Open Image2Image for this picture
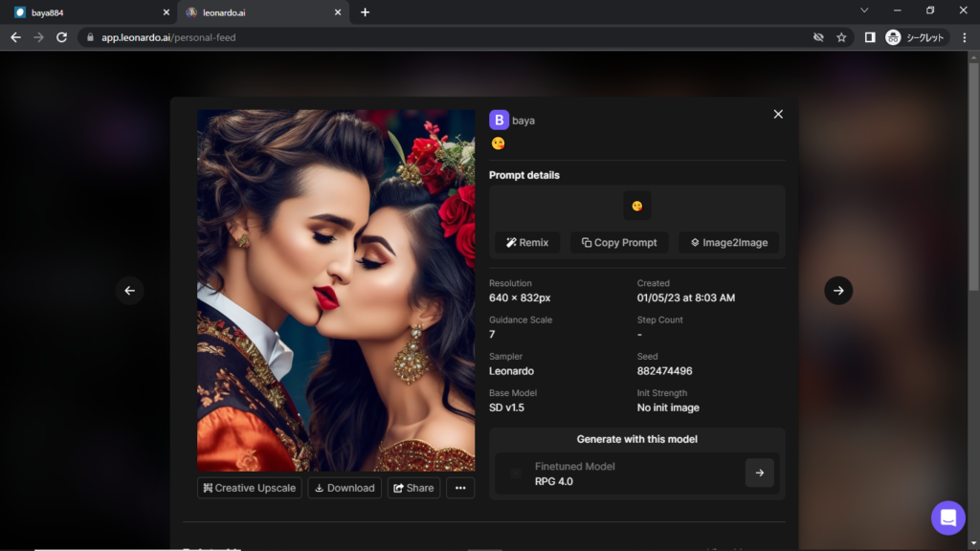This screenshot has height=551, width=980. tap(729, 243)
